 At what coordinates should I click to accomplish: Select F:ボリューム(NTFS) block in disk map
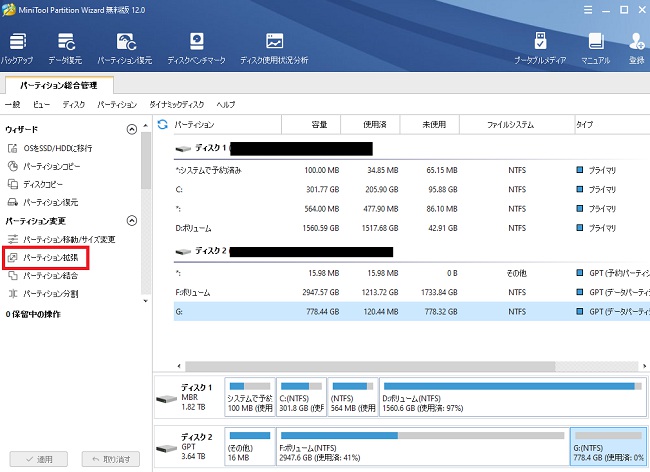[423, 446]
